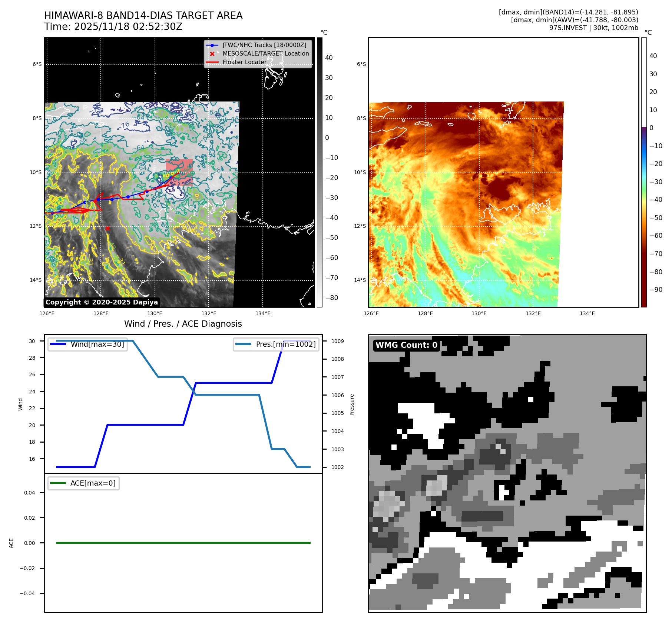The height and width of the screenshot is (626, 672).
Task: Select the MESOSCALE/TARGET Location legend label
Action: 266,54
